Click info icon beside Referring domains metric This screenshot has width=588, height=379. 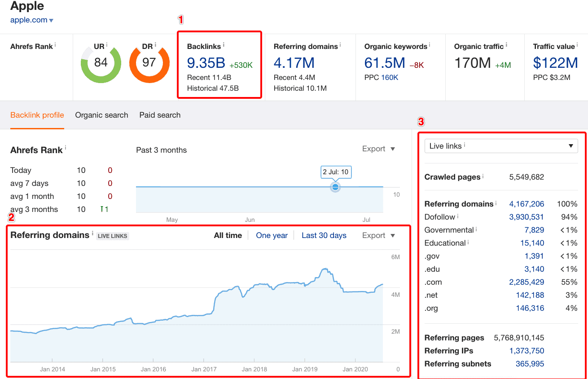pos(340,45)
